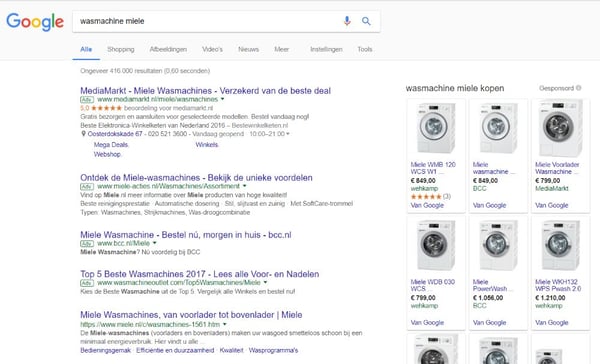Open the Video's tab

click(212, 49)
